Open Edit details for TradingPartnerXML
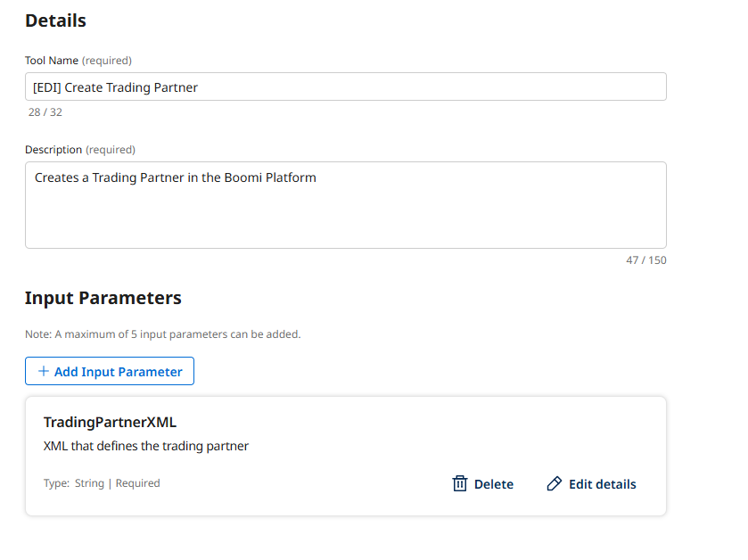Image resolution: width=748 pixels, height=560 pixels. tap(602, 484)
